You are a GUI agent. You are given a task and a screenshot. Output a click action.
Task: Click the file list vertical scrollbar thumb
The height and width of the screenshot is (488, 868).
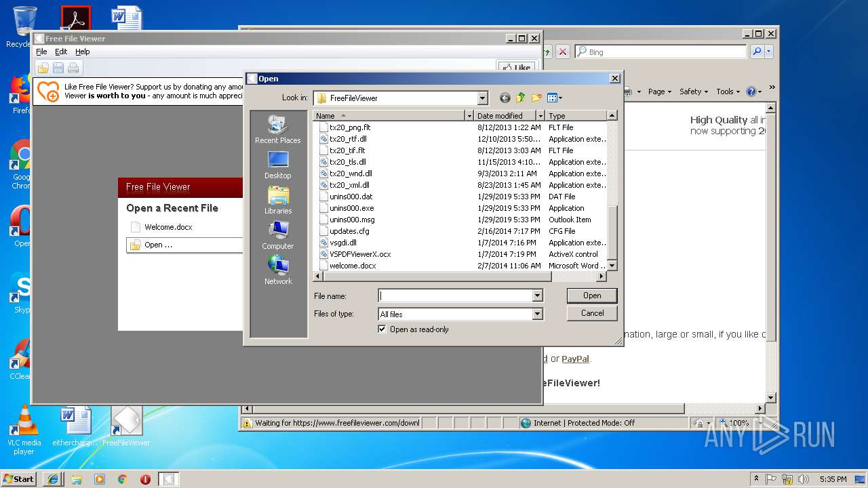click(612, 232)
